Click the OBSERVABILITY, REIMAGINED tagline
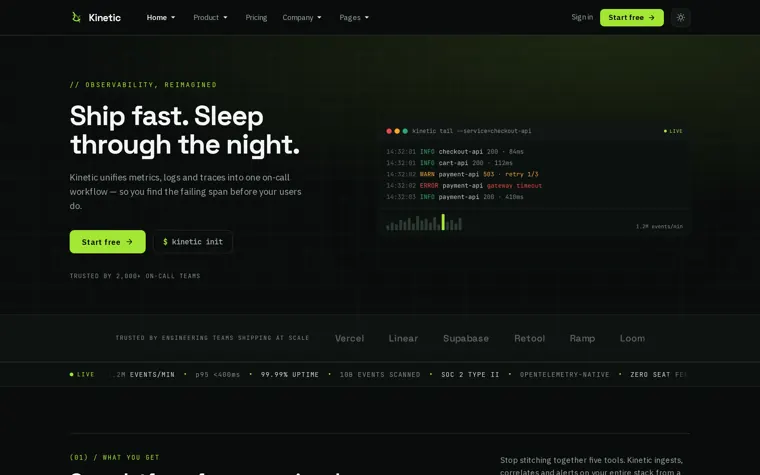The height and width of the screenshot is (475, 760). click(143, 85)
